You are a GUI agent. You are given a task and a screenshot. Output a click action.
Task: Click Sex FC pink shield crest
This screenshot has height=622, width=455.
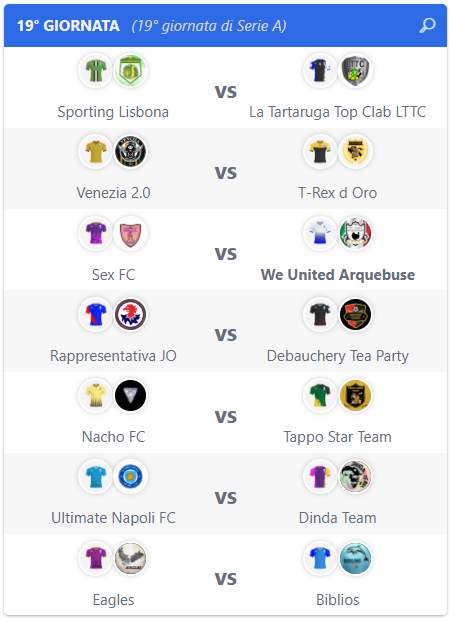coord(131,233)
